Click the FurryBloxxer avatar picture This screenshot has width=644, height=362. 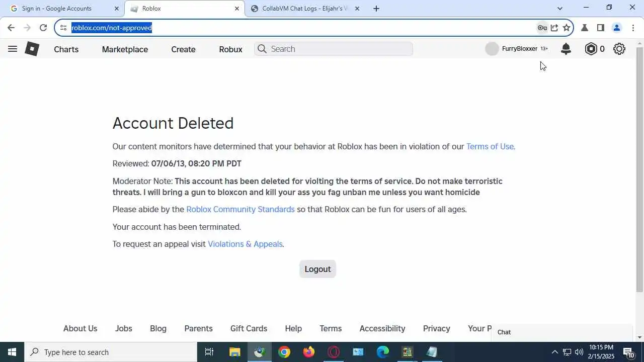point(492,49)
